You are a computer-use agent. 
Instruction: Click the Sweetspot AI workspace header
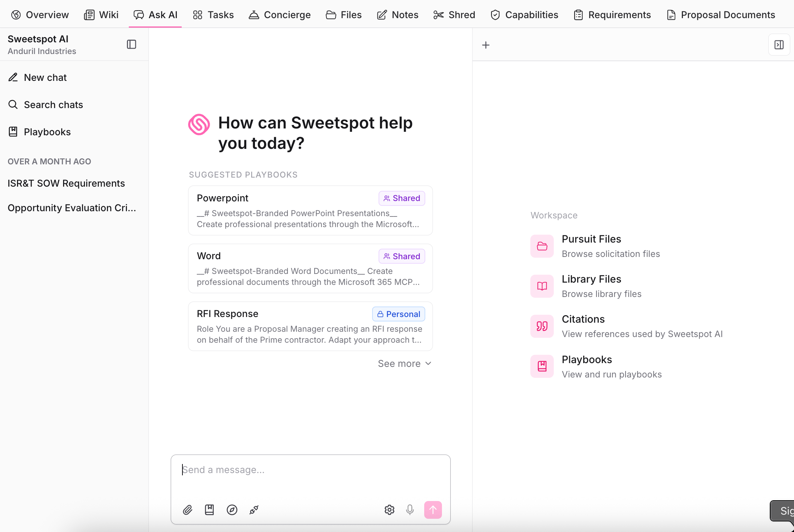point(42,45)
